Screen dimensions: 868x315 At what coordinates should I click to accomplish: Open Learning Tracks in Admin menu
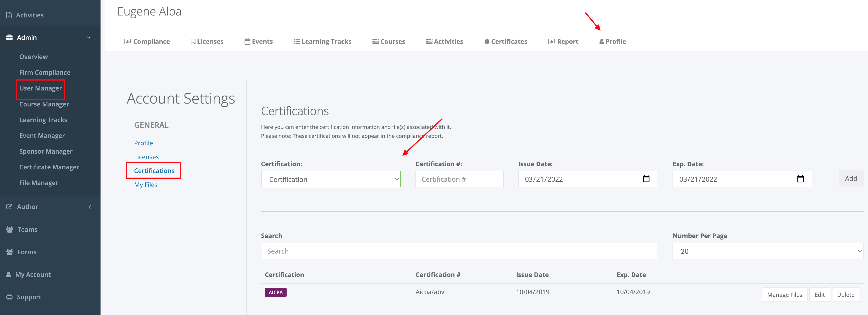(x=43, y=120)
